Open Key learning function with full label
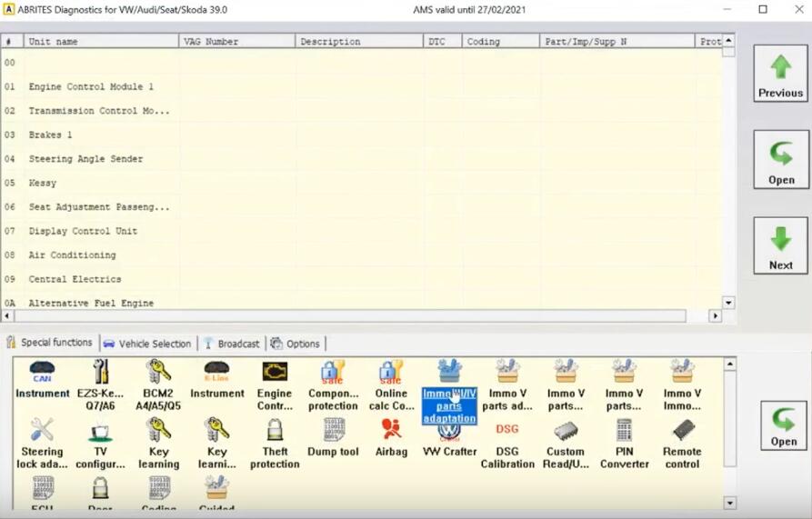The height and width of the screenshot is (519, 812). click(x=158, y=444)
